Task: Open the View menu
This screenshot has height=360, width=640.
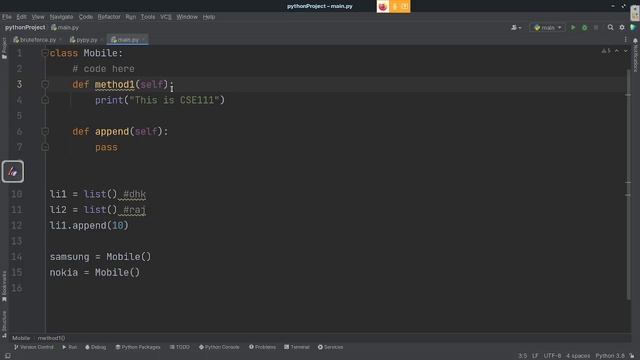Action: 38,17
